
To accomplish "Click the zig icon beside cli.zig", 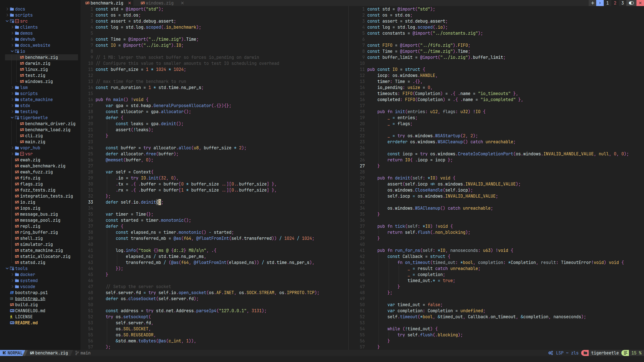I will tap(22, 136).
